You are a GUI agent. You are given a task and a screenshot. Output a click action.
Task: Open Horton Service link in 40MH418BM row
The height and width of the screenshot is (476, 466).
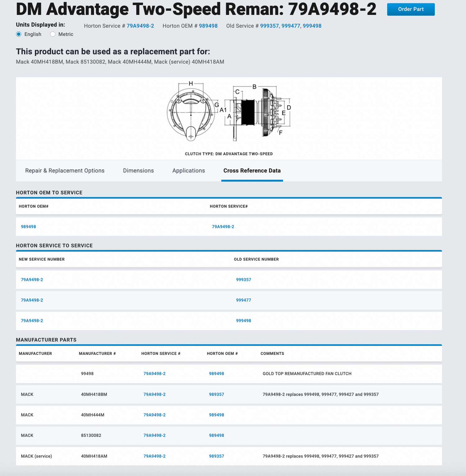(x=154, y=394)
